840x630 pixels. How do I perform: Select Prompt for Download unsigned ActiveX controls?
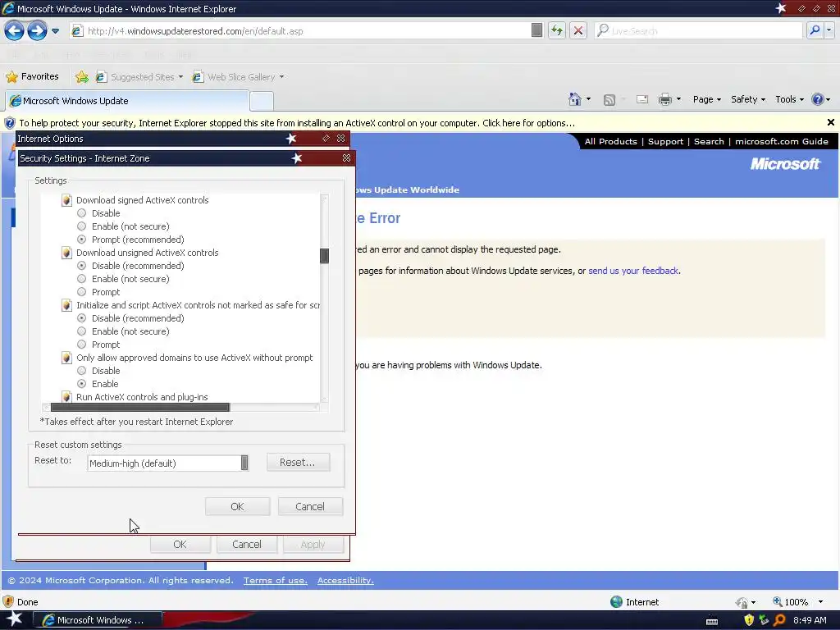point(81,292)
